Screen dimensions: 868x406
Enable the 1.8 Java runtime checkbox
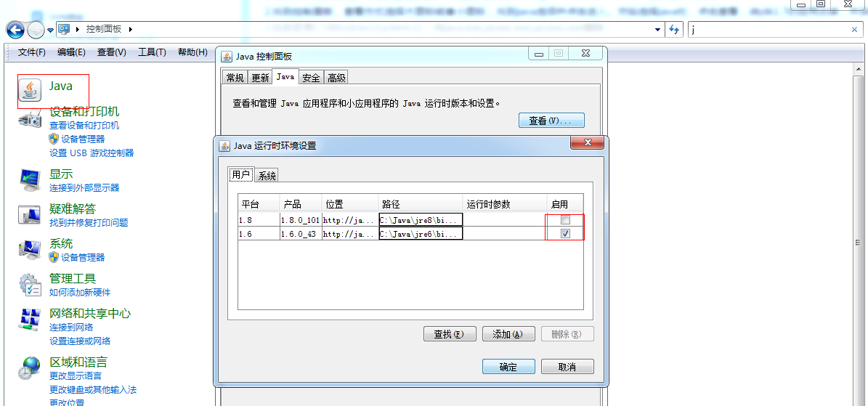[x=565, y=220]
